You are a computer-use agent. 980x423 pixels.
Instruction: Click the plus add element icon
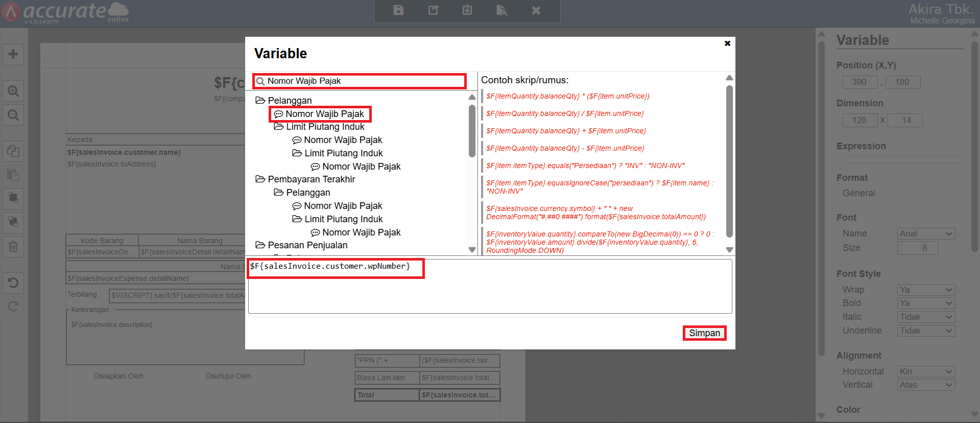[13, 54]
